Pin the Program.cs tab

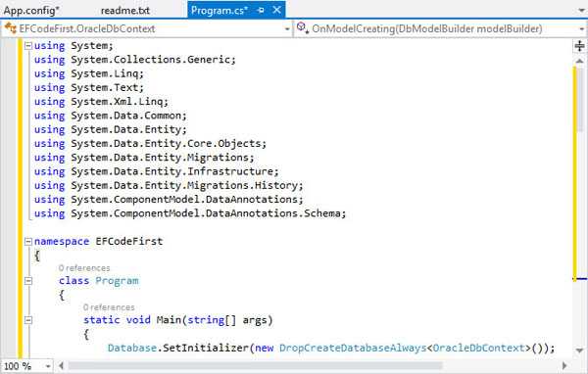261,10
